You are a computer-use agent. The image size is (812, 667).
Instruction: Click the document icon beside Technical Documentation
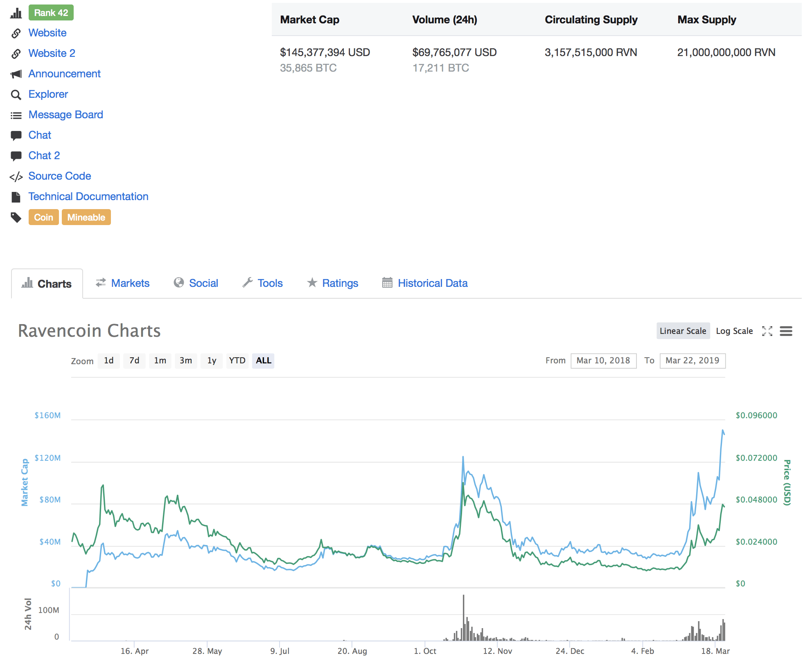click(16, 197)
